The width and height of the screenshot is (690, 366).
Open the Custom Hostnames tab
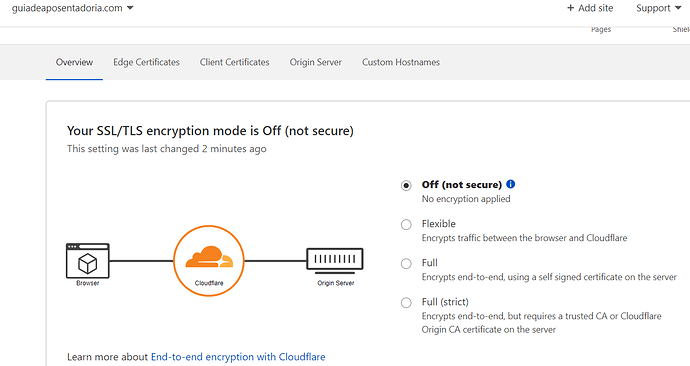401,62
